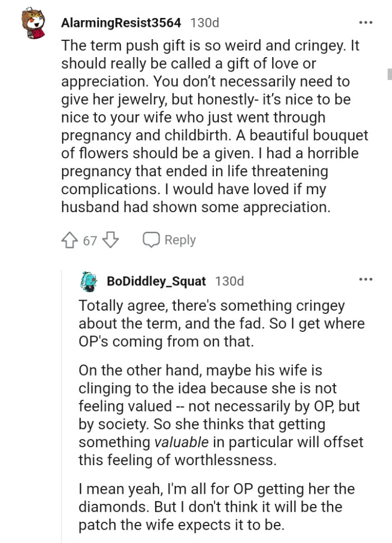The width and height of the screenshot is (392, 543).
Task: Toggle a downvote on the top comment
Action: [110, 239]
